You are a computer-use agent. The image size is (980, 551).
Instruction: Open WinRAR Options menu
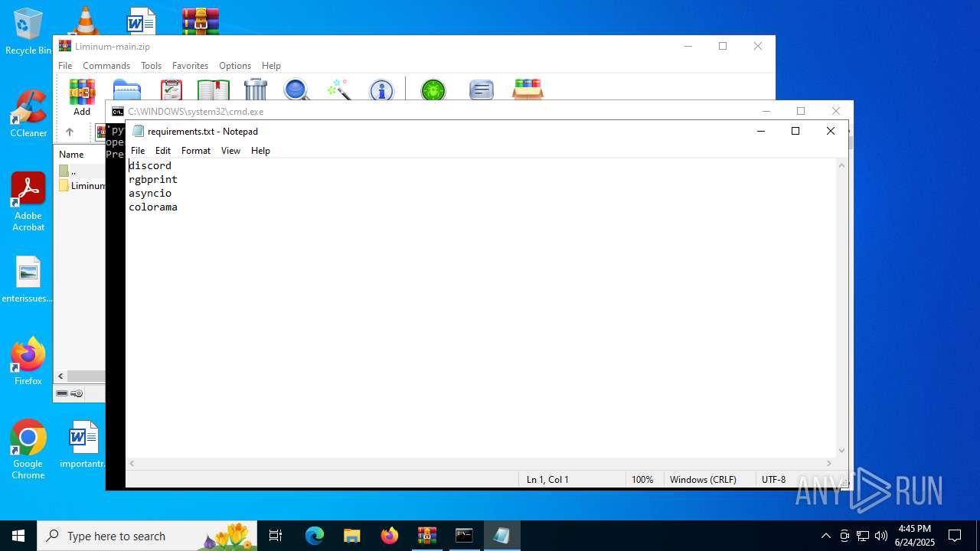click(x=235, y=66)
